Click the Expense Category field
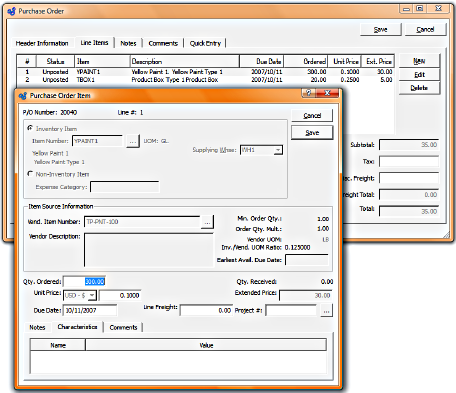Screen dimensions: 456x393 coord(125,187)
